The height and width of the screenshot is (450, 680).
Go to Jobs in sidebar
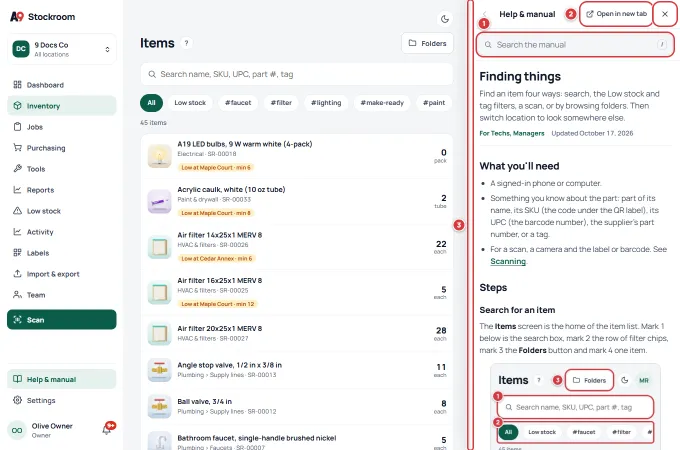(x=62, y=127)
